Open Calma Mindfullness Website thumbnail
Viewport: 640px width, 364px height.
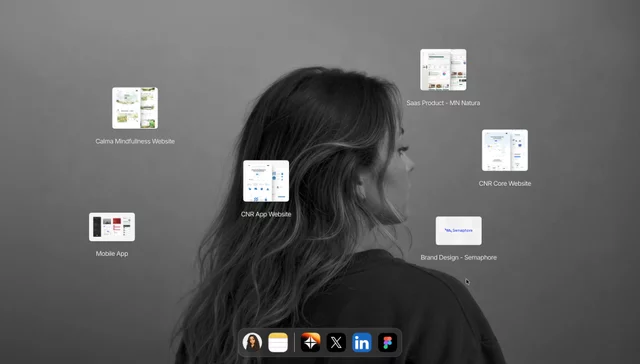coord(135,108)
